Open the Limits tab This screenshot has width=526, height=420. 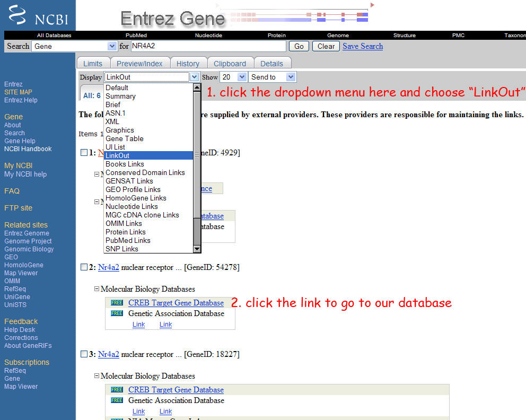(93, 64)
